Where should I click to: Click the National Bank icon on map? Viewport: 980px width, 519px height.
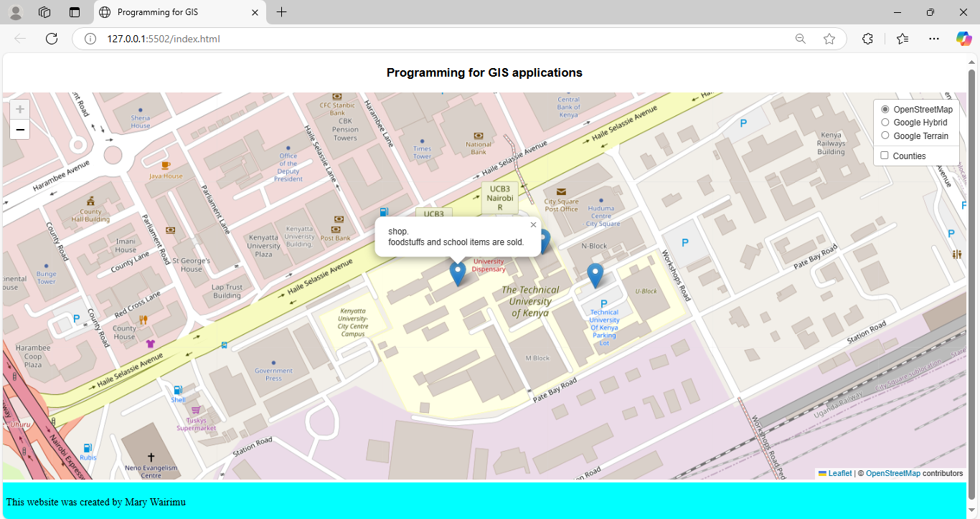point(479,135)
